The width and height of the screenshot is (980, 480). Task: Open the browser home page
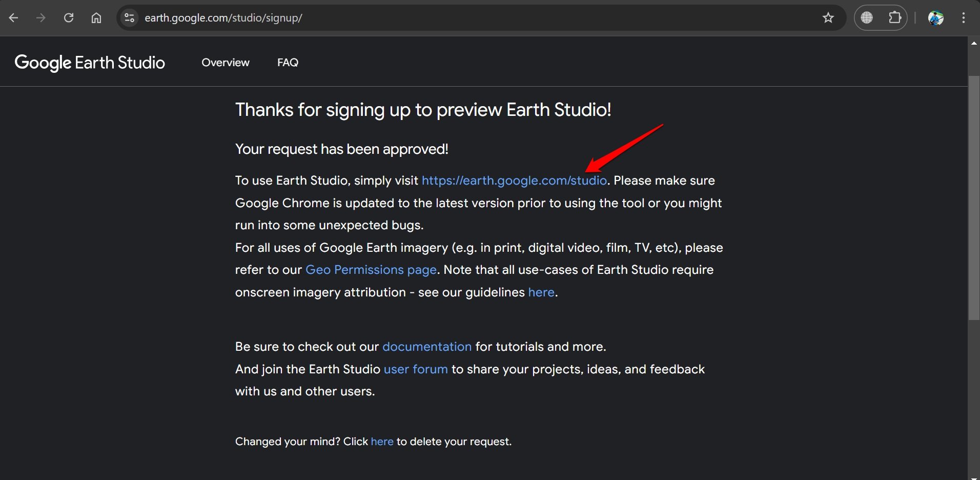coord(96,18)
